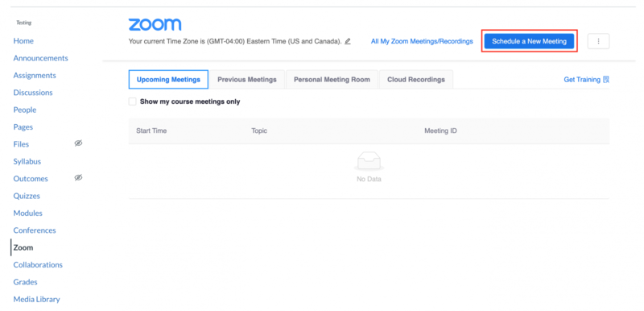The width and height of the screenshot is (644, 311).
Task: Click the pencil icon to edit time zone
Action: tap(348, 41)
